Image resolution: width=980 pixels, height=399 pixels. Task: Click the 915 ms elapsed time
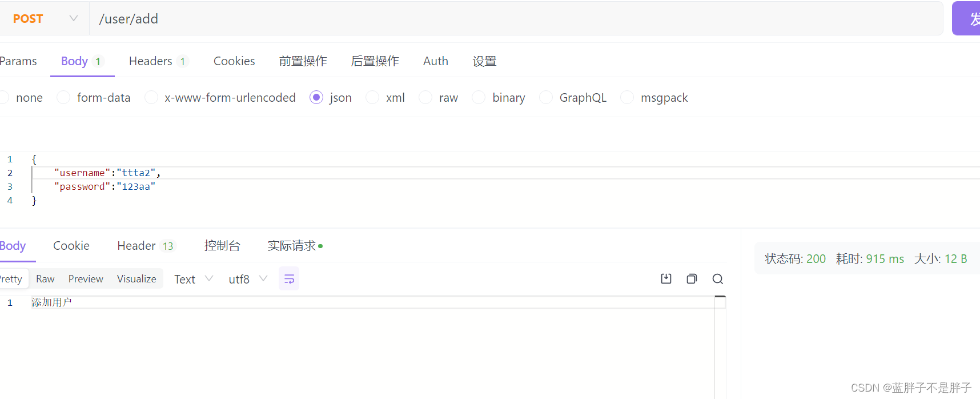885,259
